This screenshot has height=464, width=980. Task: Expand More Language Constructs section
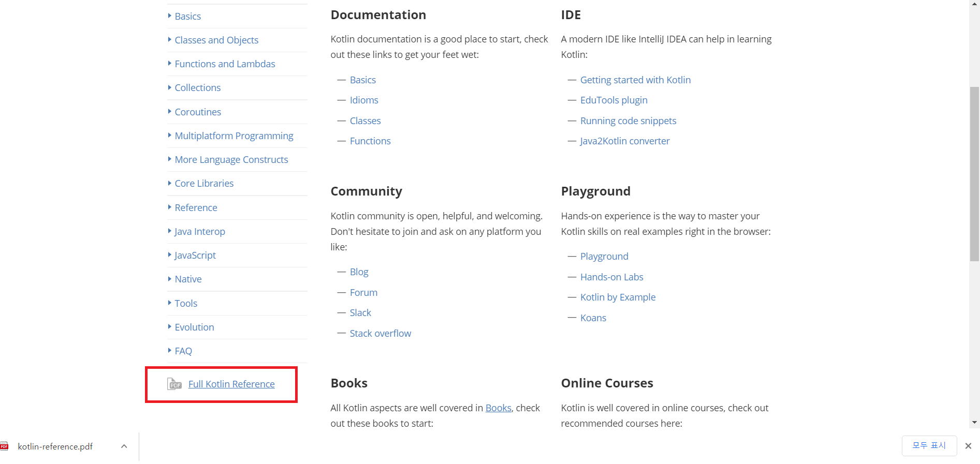pyautogui.click(x=231, y=159)
